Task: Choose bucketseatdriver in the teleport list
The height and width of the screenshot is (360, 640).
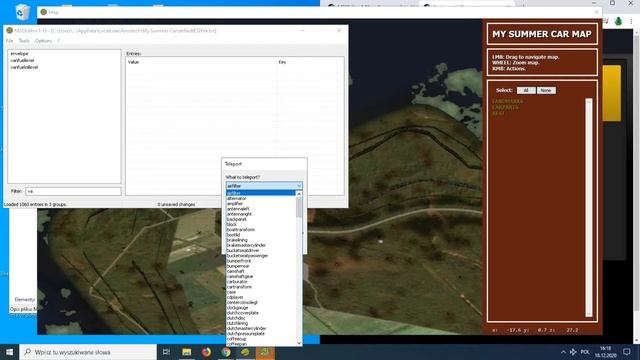Action: click(x=261, y=251)
